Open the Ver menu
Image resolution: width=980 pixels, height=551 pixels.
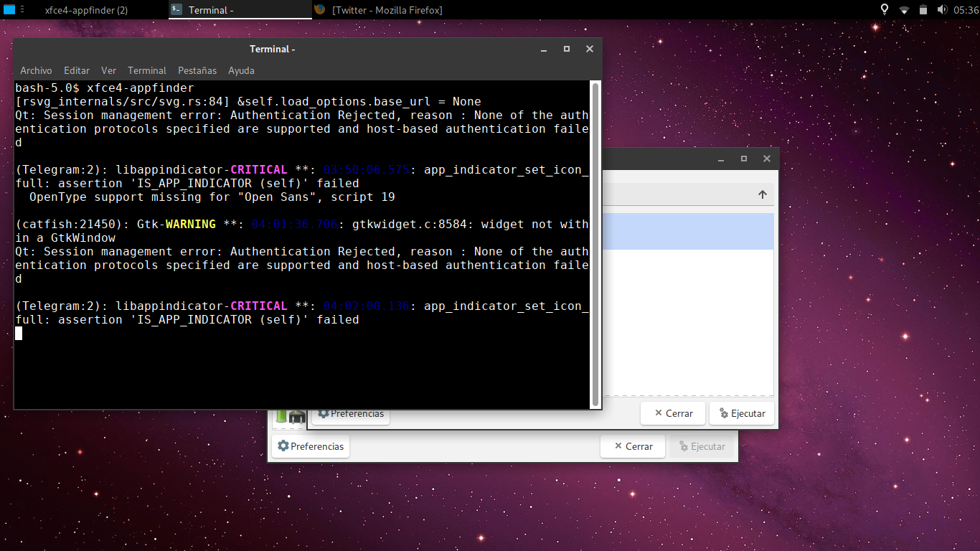tap(108, 70)
